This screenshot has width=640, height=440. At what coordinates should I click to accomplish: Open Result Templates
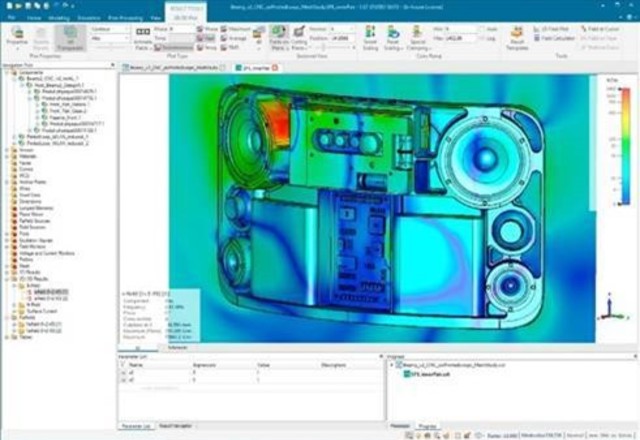tap(517, 38)
